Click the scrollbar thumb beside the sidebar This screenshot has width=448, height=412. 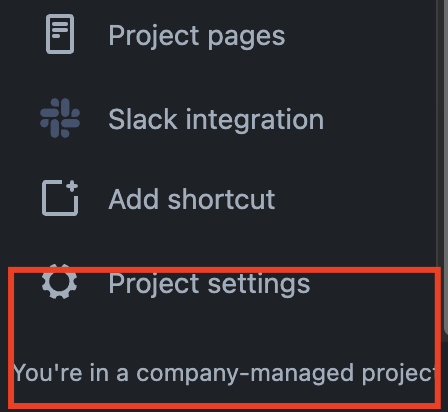pyautogui.click(x=446, y=167)
